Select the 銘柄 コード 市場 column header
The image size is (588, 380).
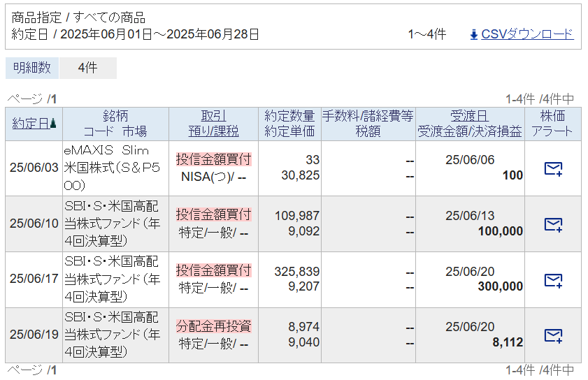115,124
